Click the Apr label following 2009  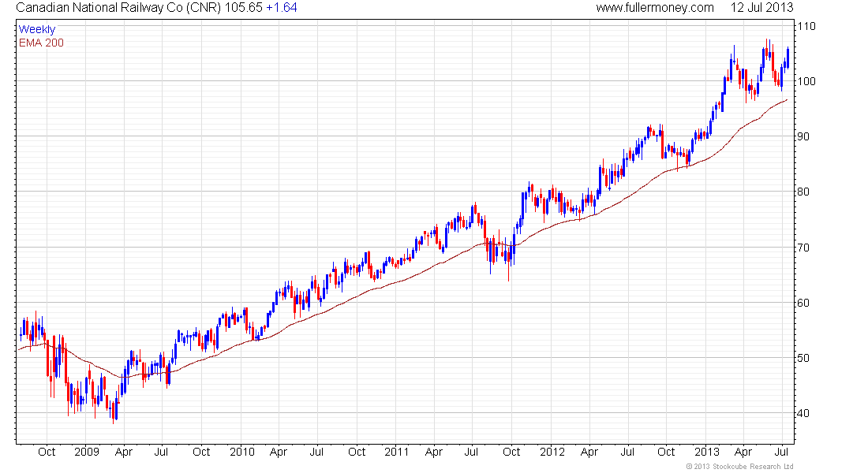tap(123, 452)
